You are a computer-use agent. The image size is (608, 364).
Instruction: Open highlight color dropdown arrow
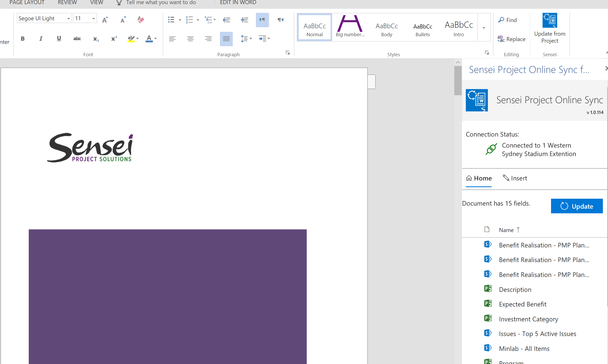[138, 39]
